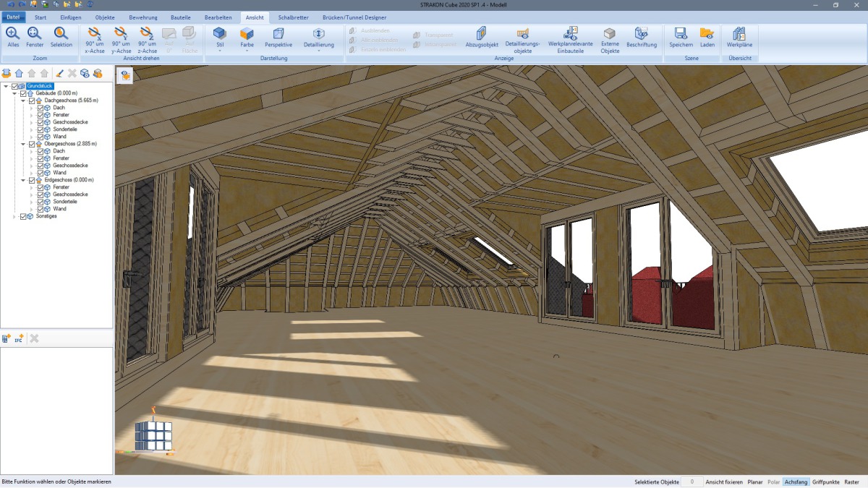Image resolution: width=868 pixels, height=488 pixels.
Task: Hide the Obergeschoss by unchecking its checkbox
Action: pos(32,144)
